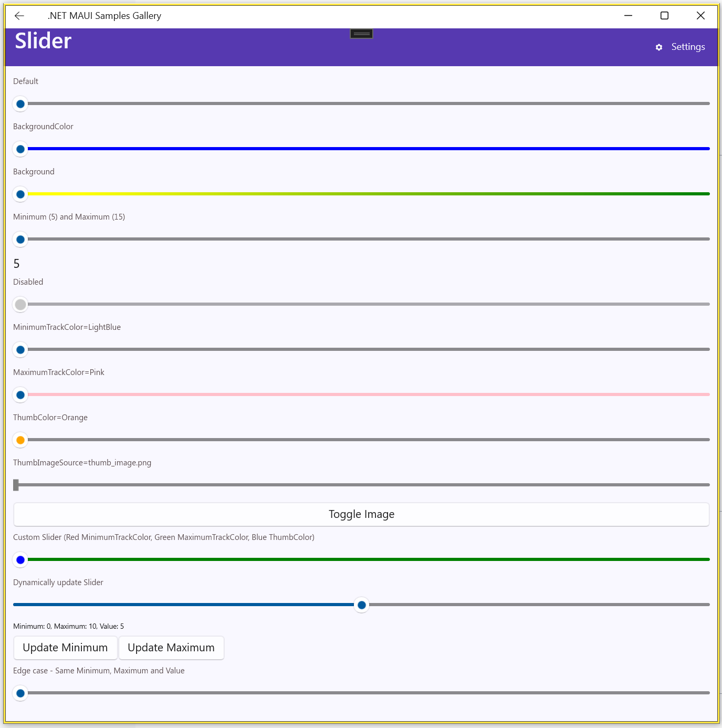Click the Dynamically update Slider thumb
This screenshot has width=722, height=728.
coord(361,605)
